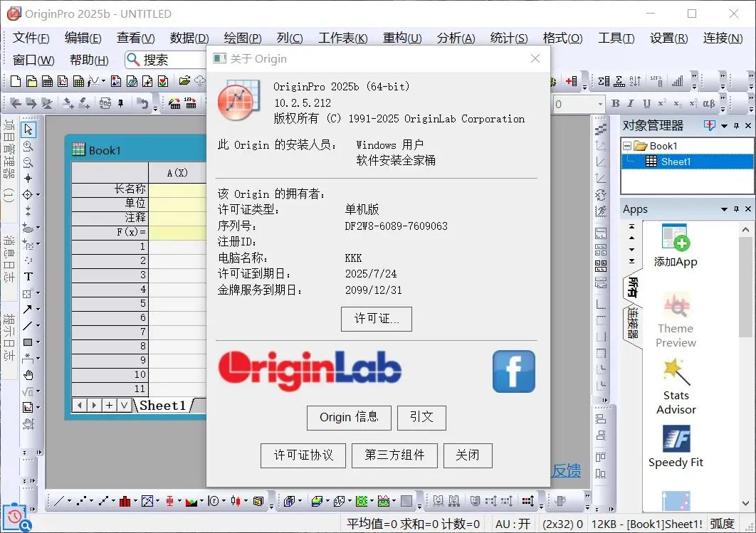Click the 反馈 feedback link
Screen dimensions: 756x533
click(x=567, y=470)
